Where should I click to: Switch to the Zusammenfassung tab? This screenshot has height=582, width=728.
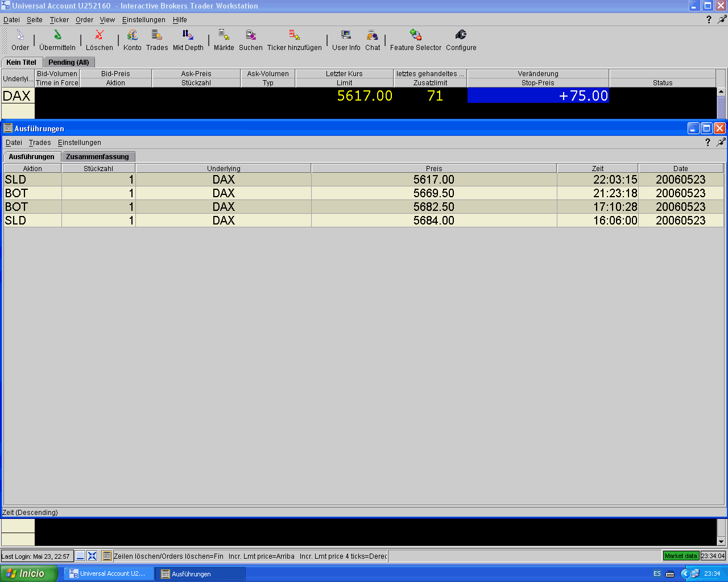pyautogui.click(x=98, y=157)
